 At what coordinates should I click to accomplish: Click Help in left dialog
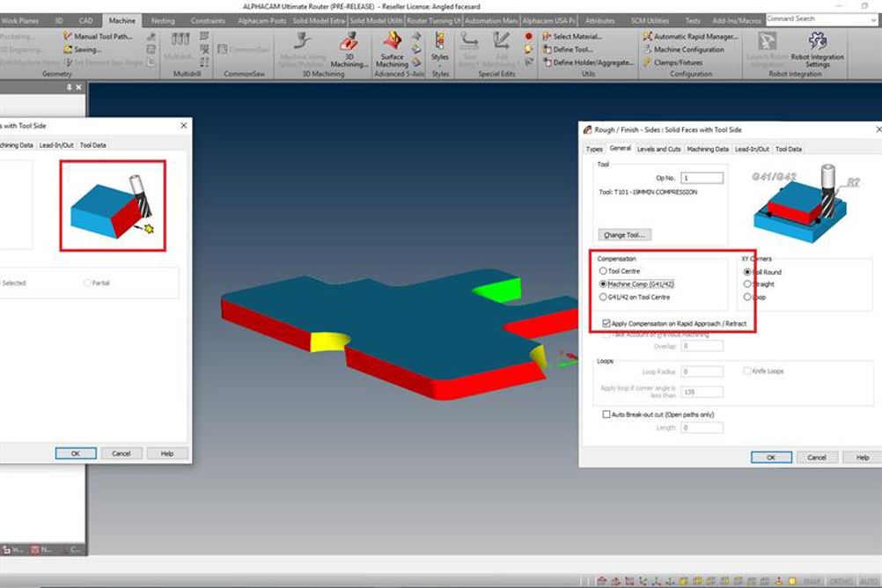[167, 453]
